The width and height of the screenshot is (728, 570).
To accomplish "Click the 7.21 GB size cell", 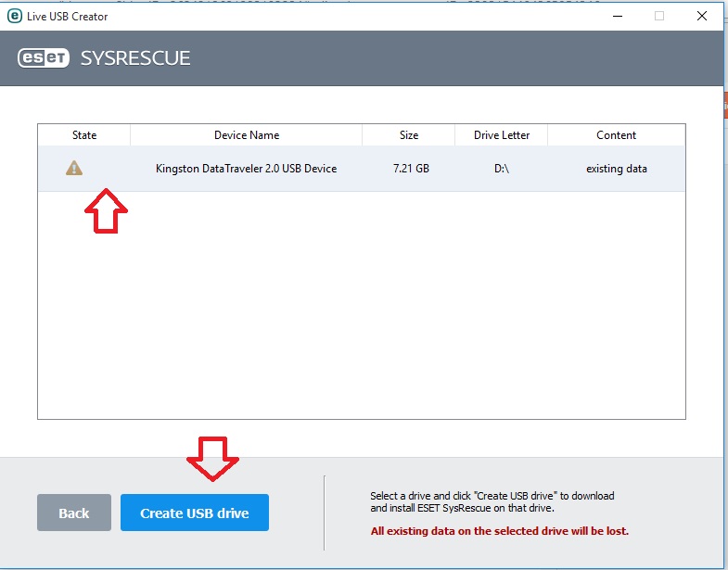I will [409, 169].
